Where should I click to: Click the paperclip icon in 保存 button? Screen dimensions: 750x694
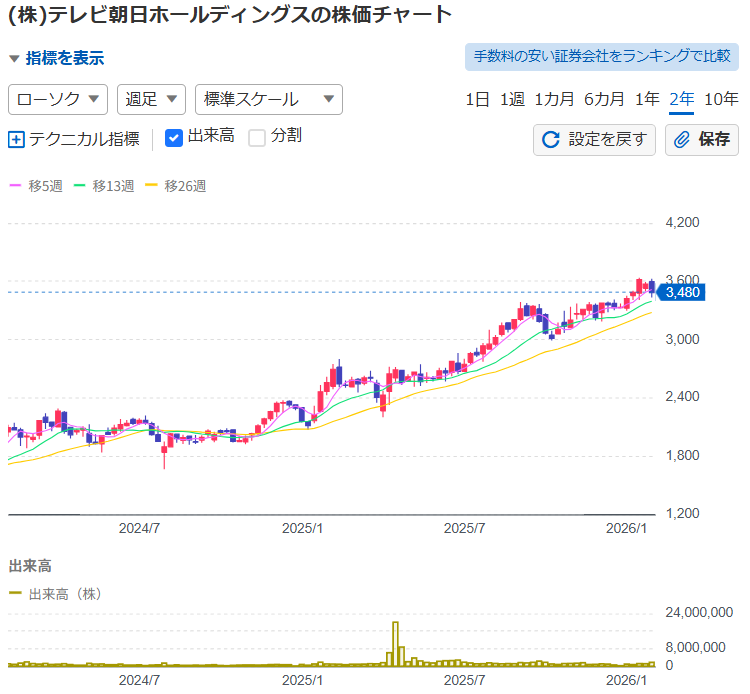click(683, 140)
